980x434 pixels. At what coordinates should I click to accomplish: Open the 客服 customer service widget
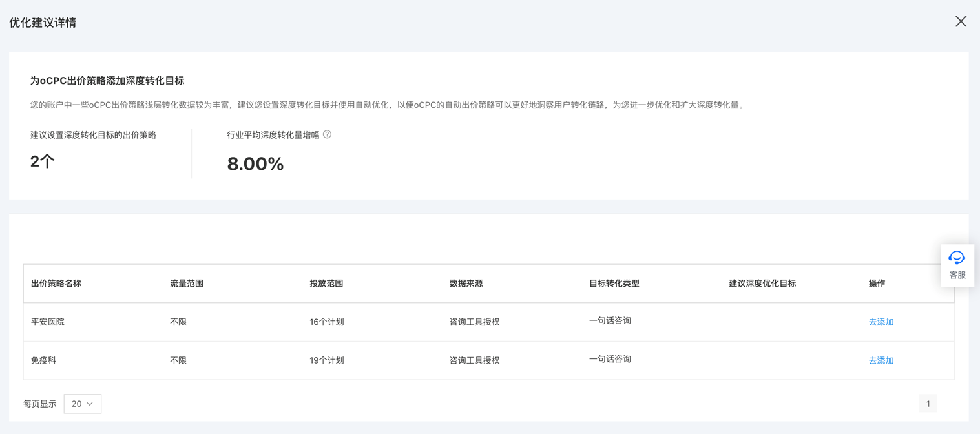point(957,265)
